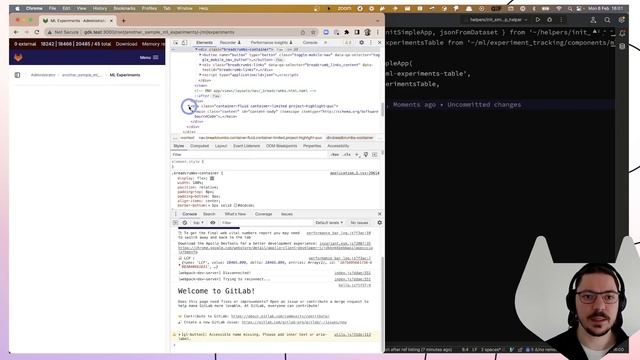This screenshot has width=640, height=360.
Task: Expand the application/ld+json script node
Action: 200,75
